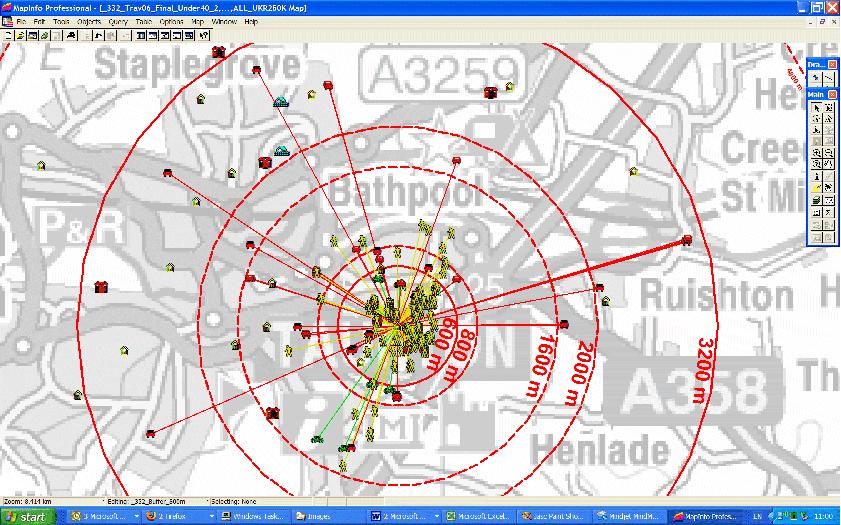The height and width of the screenshot is (525, 841).
Task: Open a New Redistricter window icon
Action: click(189, 35)
